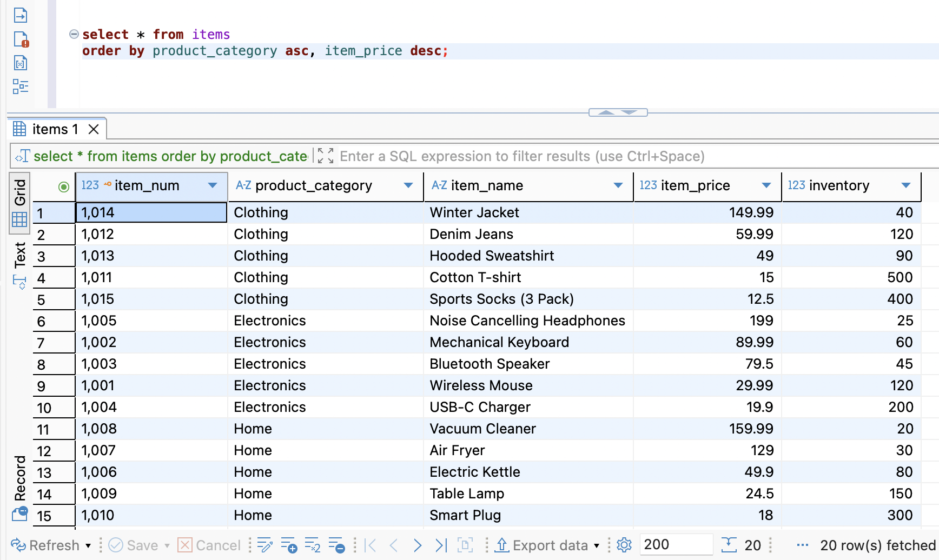Image resolution: width=939 pixels, height=560 pixels.
Task: Close the items 1 result tab
Action: (94, 129)
